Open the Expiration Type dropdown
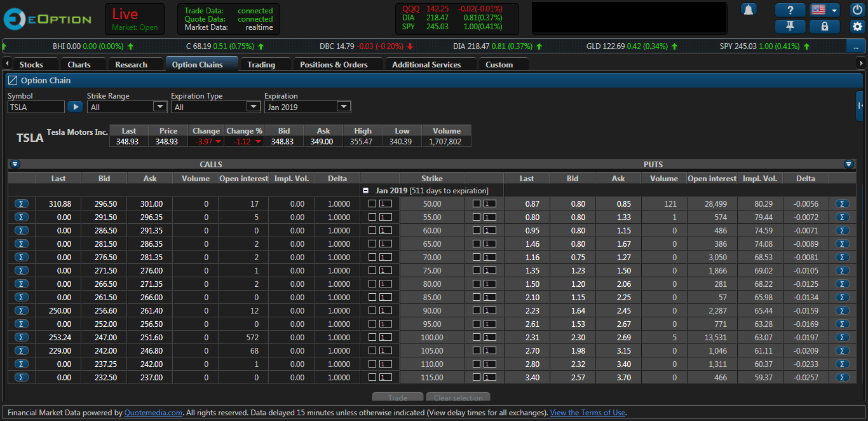The image size is (868, 421). pos(216,107)
